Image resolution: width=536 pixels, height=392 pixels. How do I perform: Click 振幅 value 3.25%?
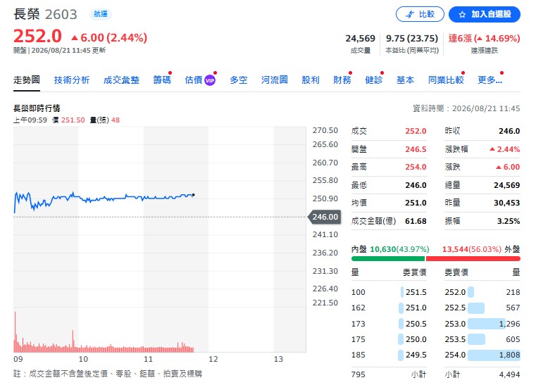click(x=509, y=221)
